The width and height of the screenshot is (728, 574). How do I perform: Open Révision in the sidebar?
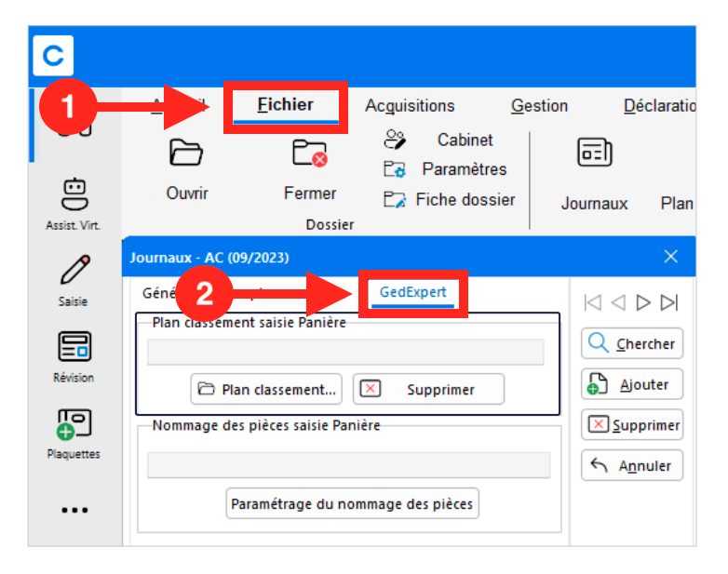tap(74, 357)
